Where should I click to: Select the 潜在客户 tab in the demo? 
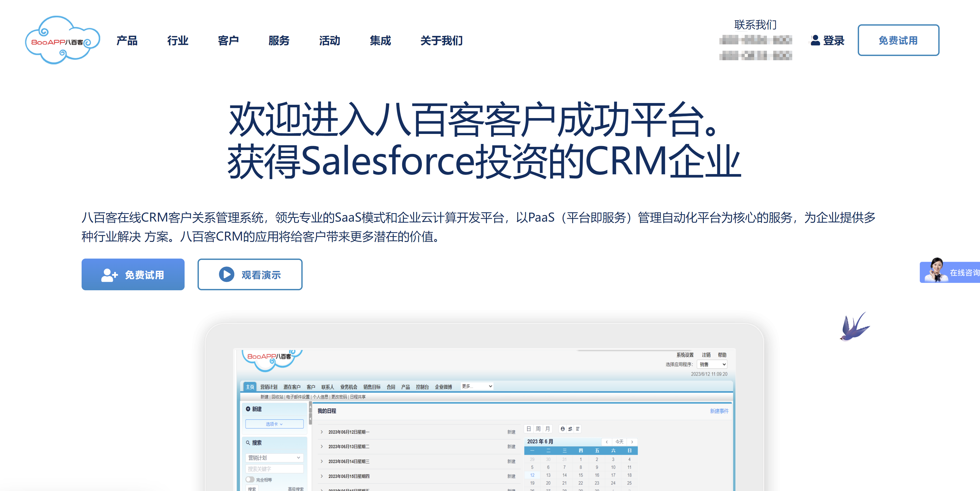tap(292, 387)
